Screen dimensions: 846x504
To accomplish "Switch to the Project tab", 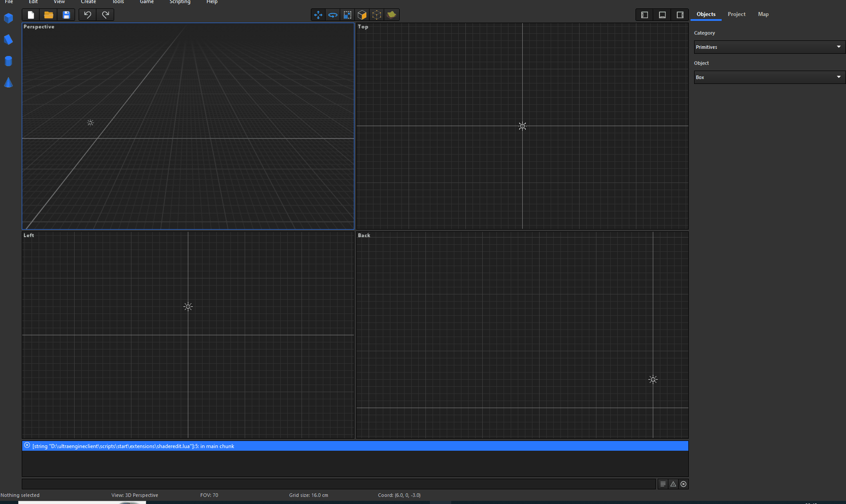I will click(736, 14).
